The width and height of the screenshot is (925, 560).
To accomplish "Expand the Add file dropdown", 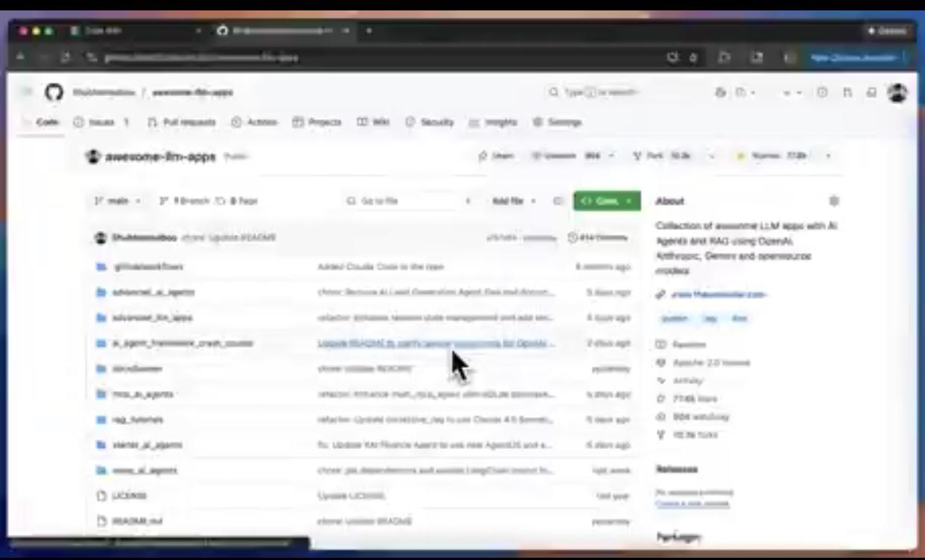I will tap(515, 201).
